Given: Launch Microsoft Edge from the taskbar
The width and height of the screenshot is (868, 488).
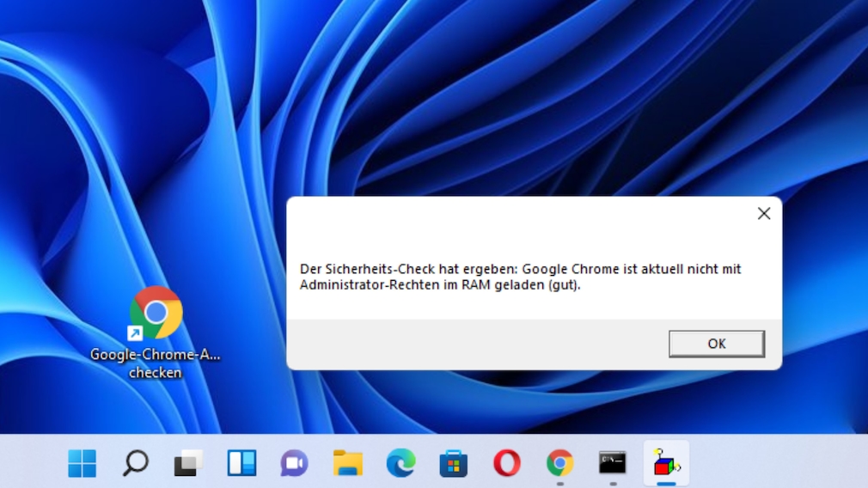Looking at the screenshot, I should tap(400, 464).
